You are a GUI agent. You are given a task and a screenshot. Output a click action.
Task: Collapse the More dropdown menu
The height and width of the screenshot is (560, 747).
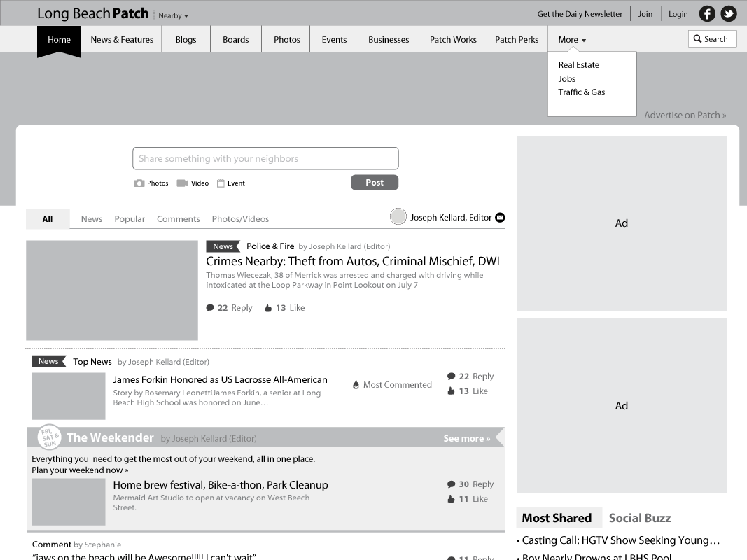[x=572, y=39]
